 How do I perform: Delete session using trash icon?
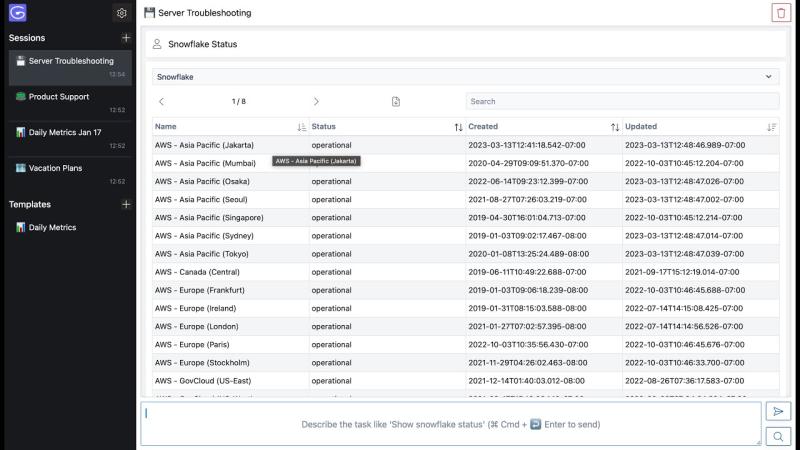pyautogui.click(x=781, y=13)
